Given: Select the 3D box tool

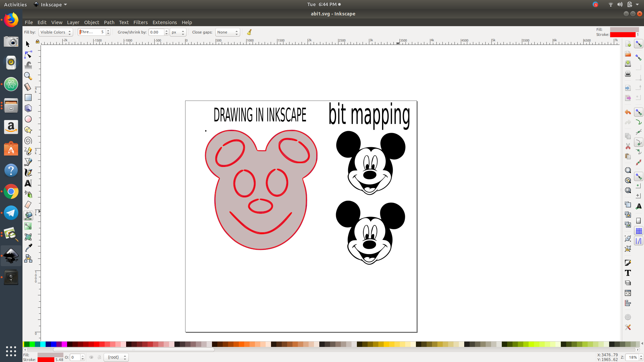Looking at the screenshot, I should pos(28,108).
